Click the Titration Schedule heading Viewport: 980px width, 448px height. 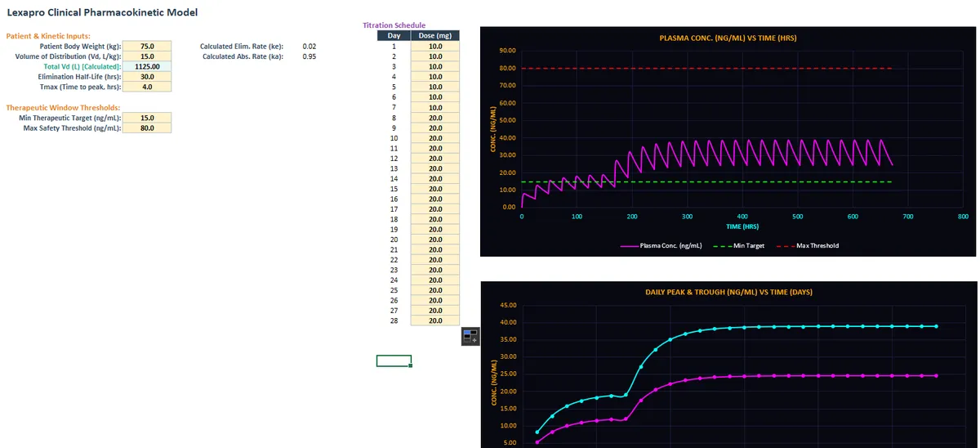[x=394, y=25]
